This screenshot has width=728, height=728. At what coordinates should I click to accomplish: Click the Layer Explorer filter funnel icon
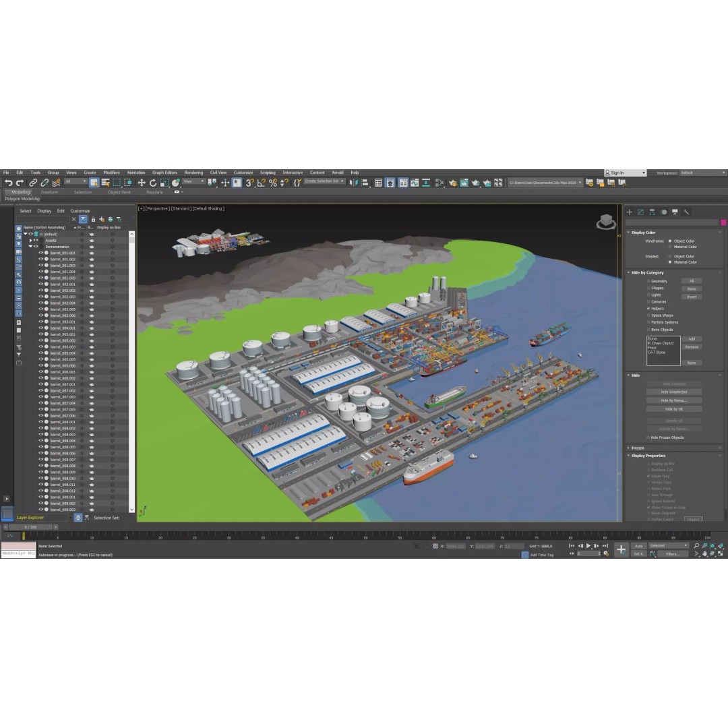click(83, 219)
